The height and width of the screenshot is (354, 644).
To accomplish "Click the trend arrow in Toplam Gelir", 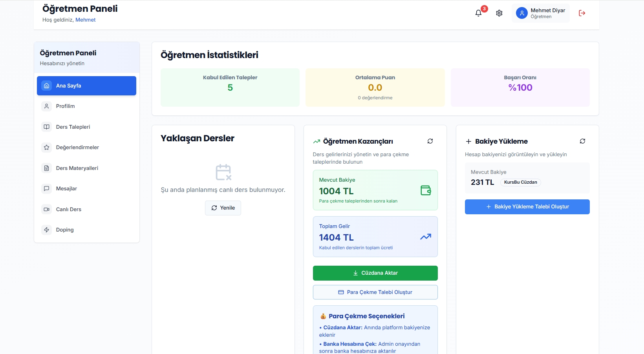I will pyautogui.click(x=426, y=237).
